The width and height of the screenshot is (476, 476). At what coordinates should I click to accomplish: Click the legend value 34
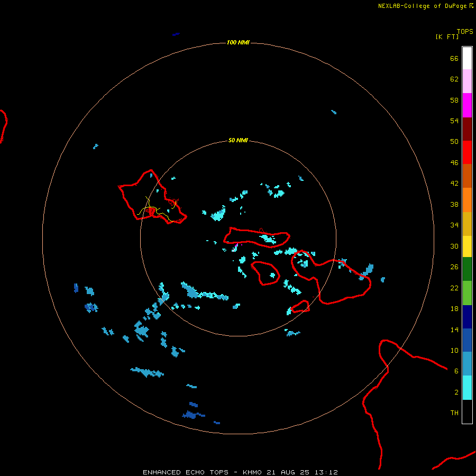point(454,225)
